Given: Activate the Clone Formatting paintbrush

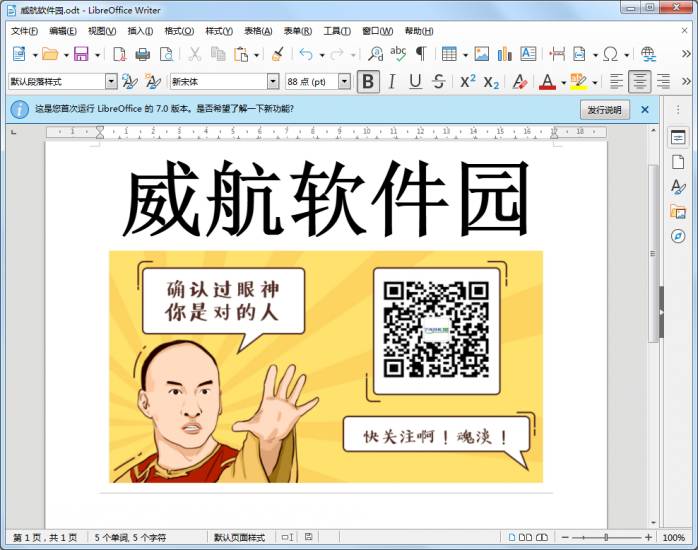Looking at the screenshot, I should click(278, 54).
